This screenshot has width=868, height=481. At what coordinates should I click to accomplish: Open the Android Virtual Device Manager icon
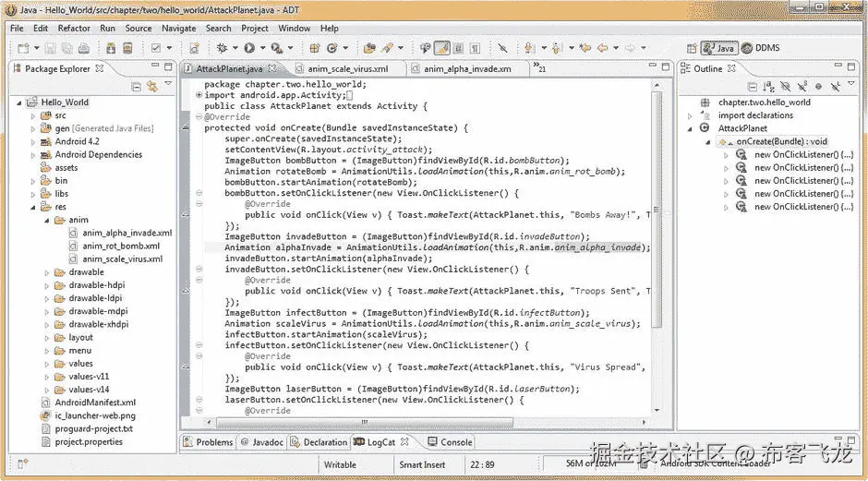(x=127, y=48)
